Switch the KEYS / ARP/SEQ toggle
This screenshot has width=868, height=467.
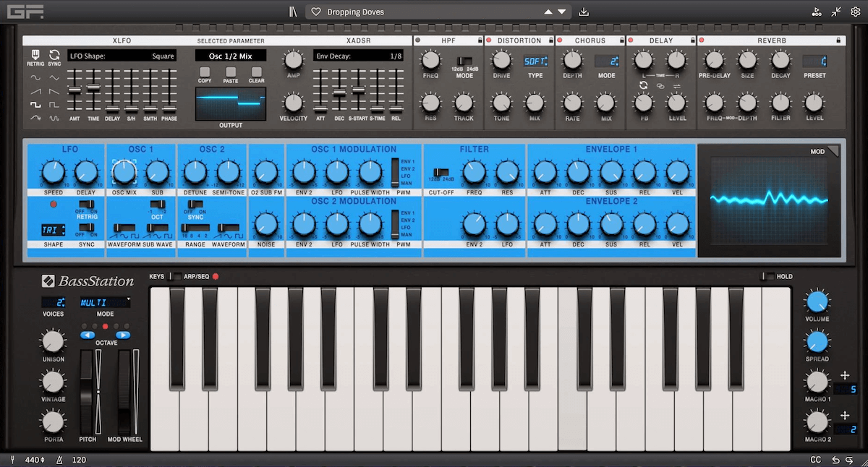(x=175, y=276)
